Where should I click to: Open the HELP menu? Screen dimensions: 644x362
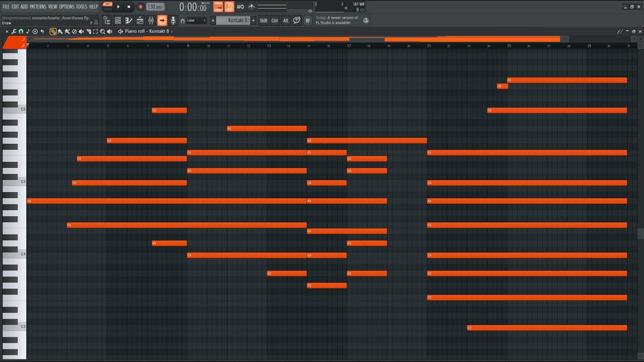pos(94,7)
